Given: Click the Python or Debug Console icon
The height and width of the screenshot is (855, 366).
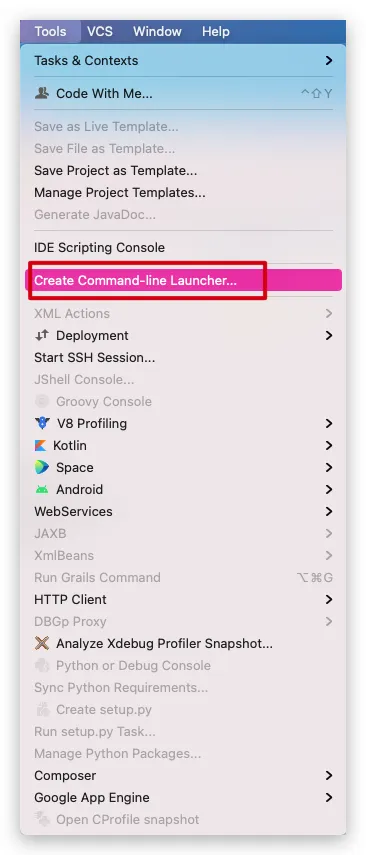Looking at the screenshot, I should [x=41, y=665].
